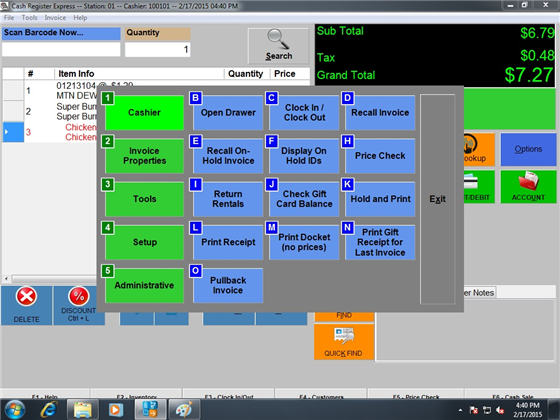Choose Print Receipt

(228, 242)
